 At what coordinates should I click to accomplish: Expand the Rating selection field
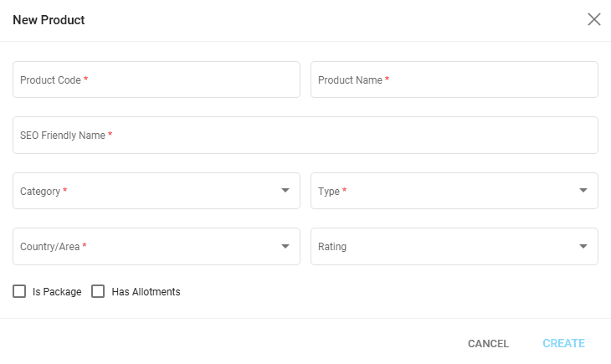(444, 246)
